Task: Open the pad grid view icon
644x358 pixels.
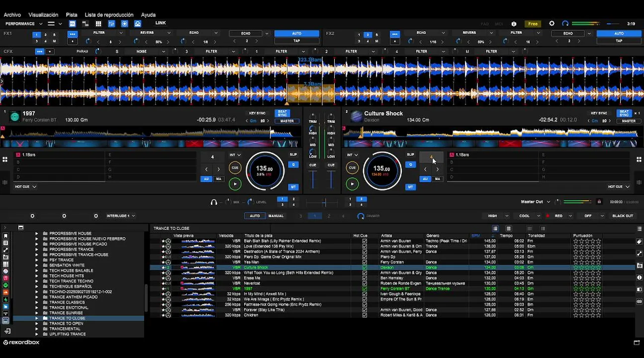Action: tap(98, 23)
